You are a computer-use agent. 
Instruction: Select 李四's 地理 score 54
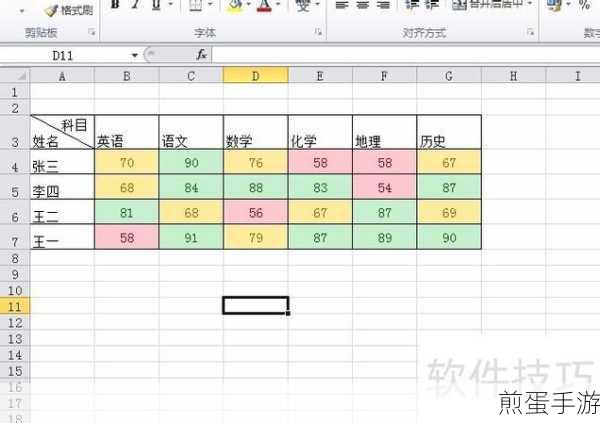click(385, 187)
